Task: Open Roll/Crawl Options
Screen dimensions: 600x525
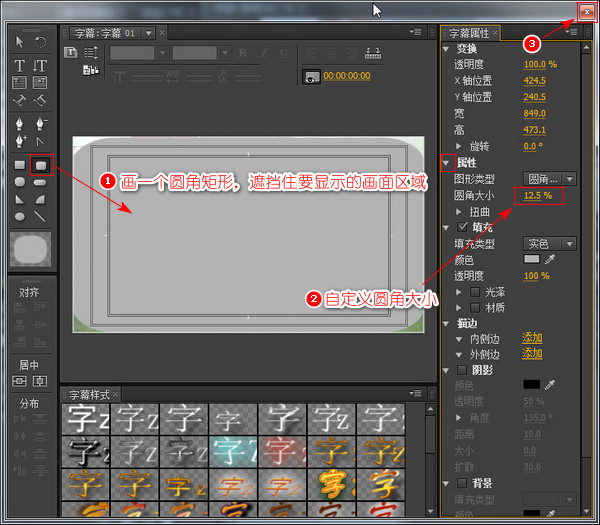Action: (91, 52)
